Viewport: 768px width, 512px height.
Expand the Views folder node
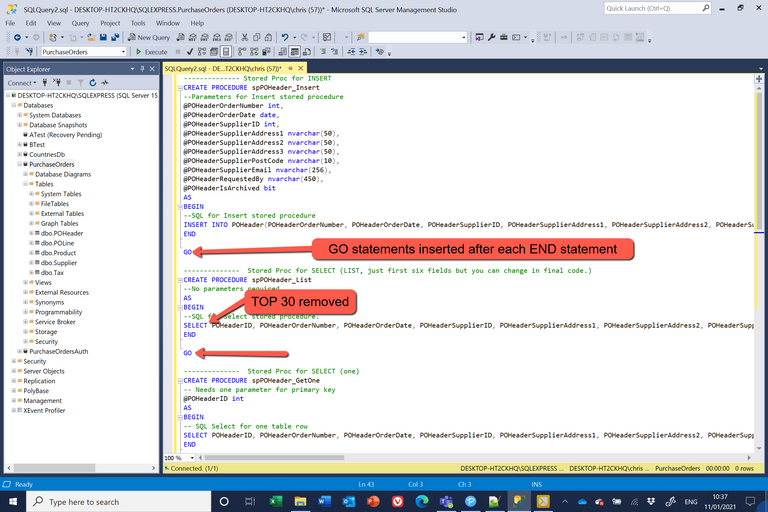click(x=27, y=282)
